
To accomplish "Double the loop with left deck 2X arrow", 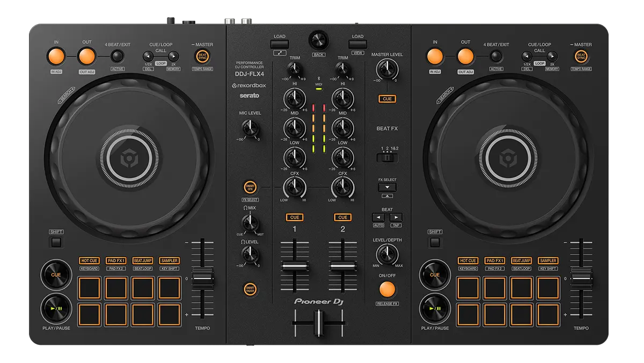I will 173,56.
